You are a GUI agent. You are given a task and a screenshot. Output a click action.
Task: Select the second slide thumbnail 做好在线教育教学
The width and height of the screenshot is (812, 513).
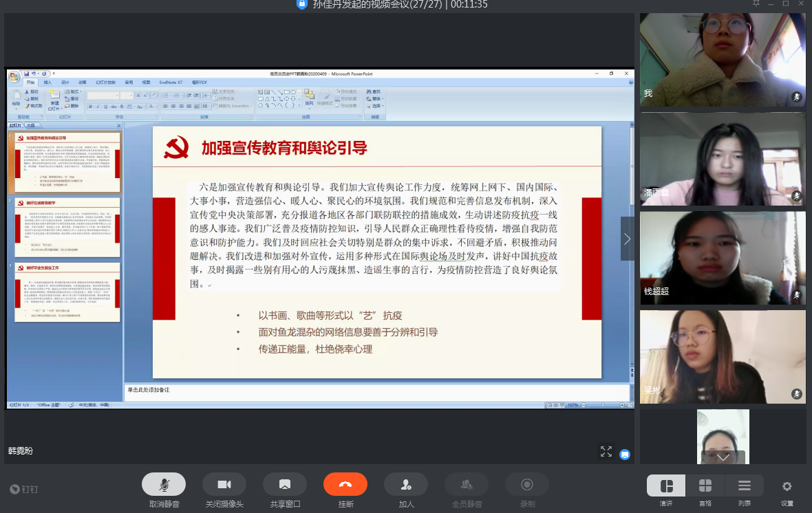pos(67,227)
